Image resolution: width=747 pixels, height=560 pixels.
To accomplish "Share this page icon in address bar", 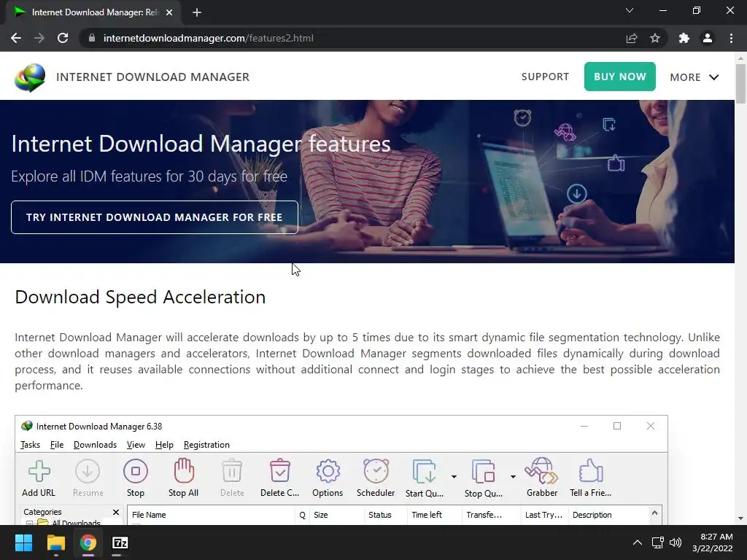I will pos(632,38).
